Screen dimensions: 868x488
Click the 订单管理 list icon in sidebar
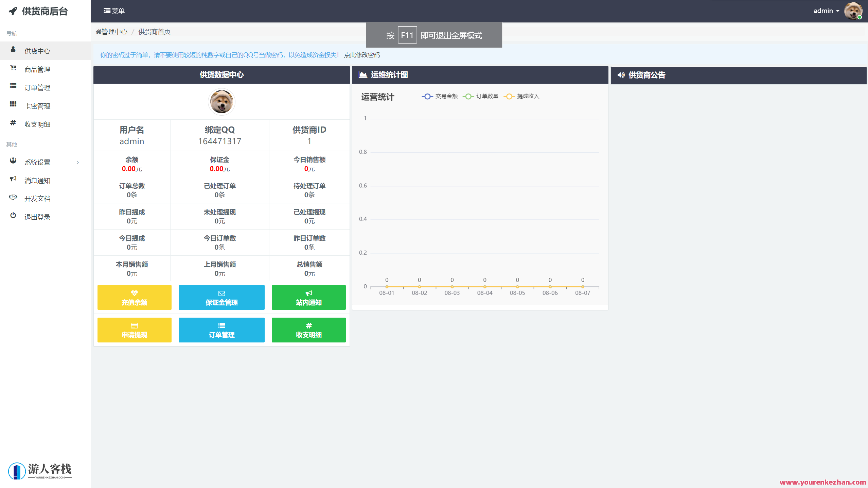pyautogui.click(x=13, y=87)
